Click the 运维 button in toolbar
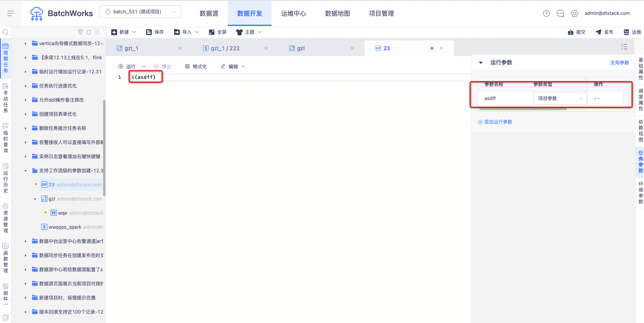The image size is (644, 323). coord(632,32)
